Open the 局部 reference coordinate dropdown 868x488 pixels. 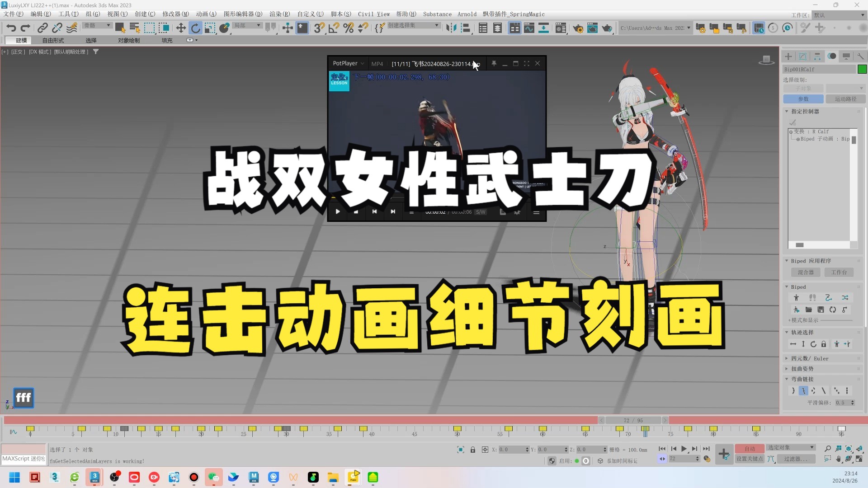point(247,26)
